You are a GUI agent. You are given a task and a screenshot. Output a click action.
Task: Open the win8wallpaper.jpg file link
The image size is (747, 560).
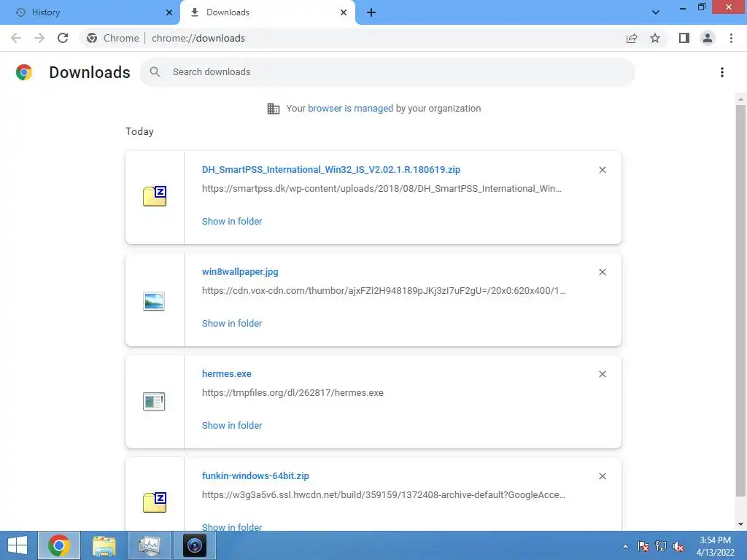tap(240, 272)
